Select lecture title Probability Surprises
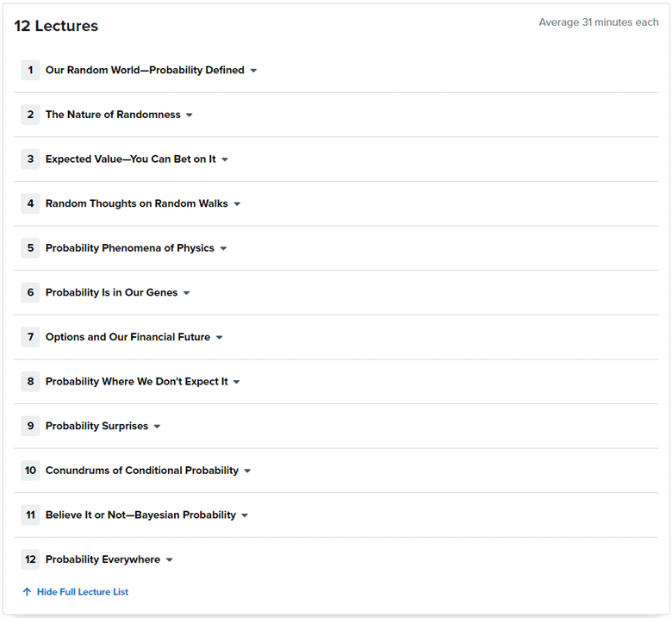The height and width of the screenshot is (618, 672). pyautogui.click(x=96, y=426)
